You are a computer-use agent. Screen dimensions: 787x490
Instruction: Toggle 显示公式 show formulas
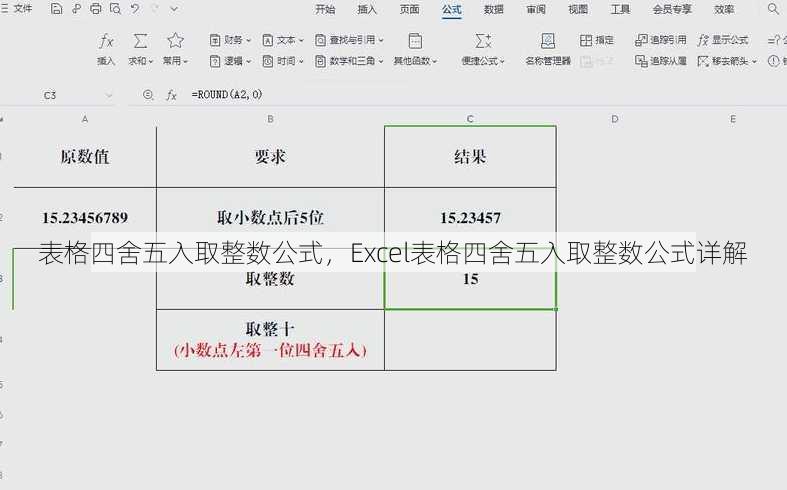click(723, 40)
